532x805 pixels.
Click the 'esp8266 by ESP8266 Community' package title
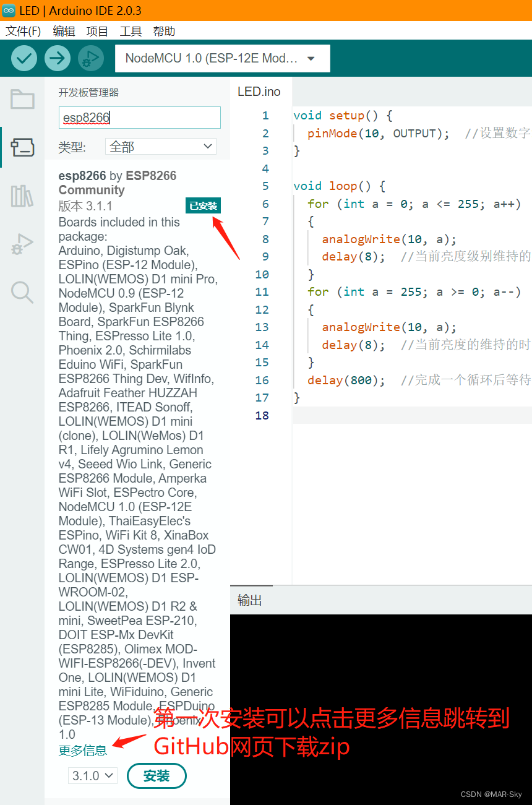click(118, 183)
